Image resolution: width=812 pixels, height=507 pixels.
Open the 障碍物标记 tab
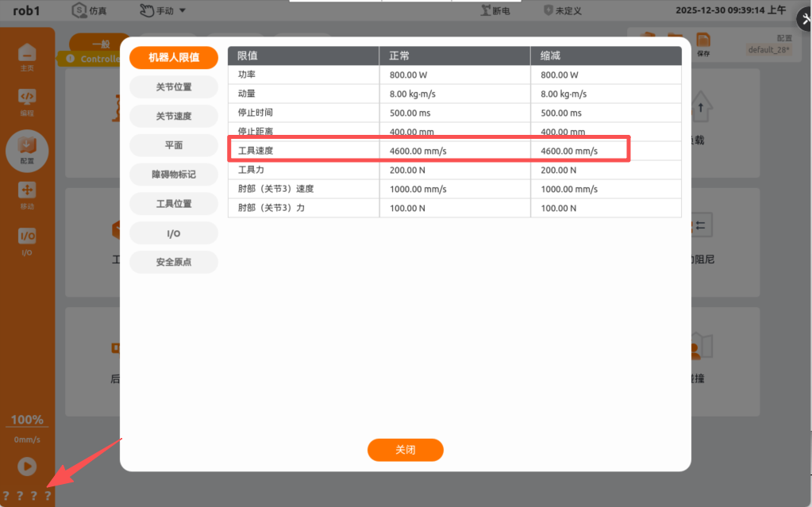tap(173, 175)
